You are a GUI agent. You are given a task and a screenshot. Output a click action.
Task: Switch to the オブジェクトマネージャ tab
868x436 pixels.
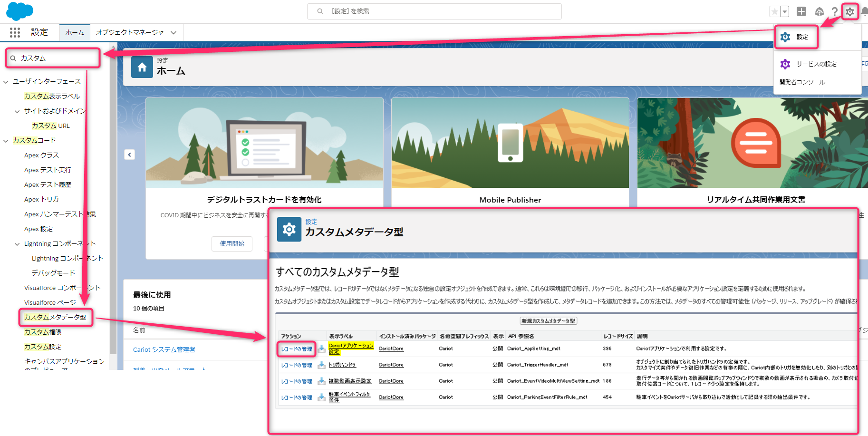[x=130, y=32]
